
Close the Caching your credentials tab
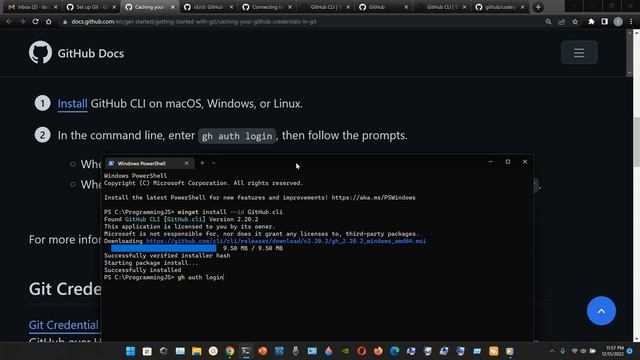coord(173,7)
